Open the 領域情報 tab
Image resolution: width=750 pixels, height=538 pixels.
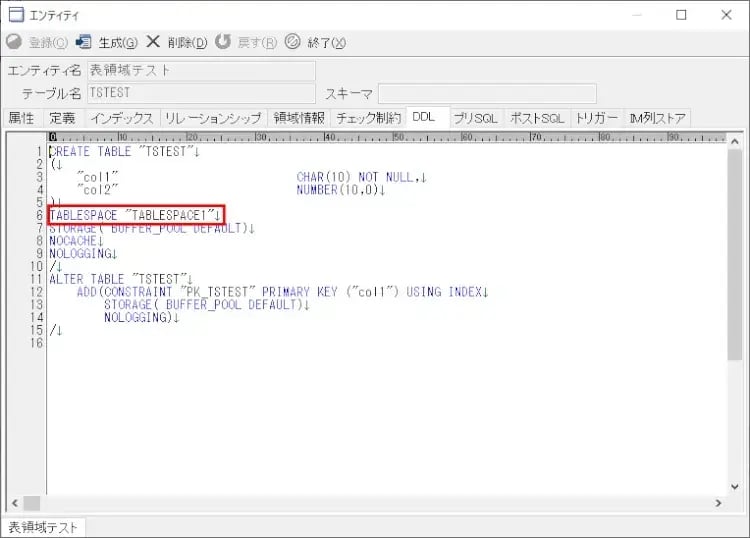[x=299, y=118]
